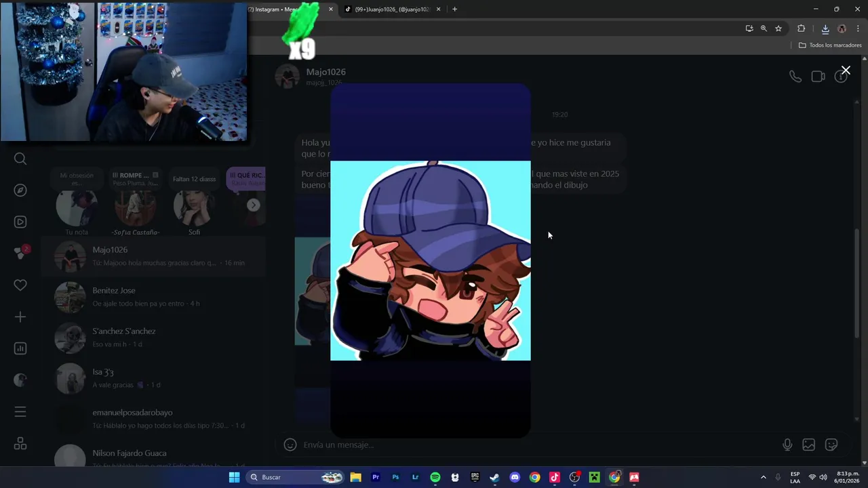Open 'Todos los marcadores' bookmarks folder

click(830, 45)
